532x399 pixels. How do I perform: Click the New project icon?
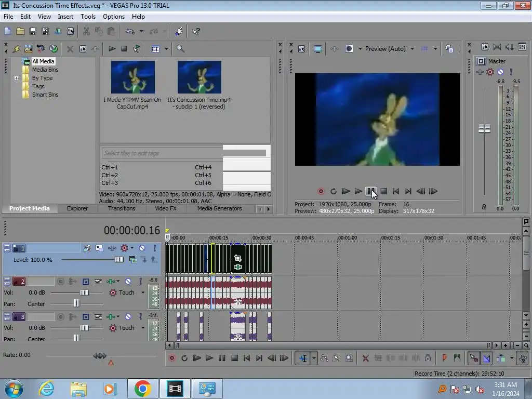(x=7, y=31)
